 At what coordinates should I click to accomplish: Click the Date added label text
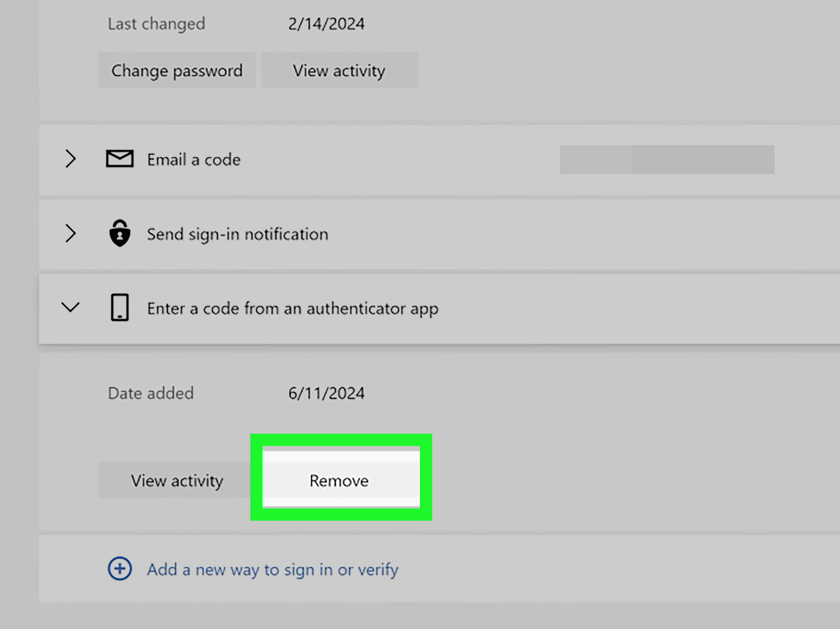(151, 393)
